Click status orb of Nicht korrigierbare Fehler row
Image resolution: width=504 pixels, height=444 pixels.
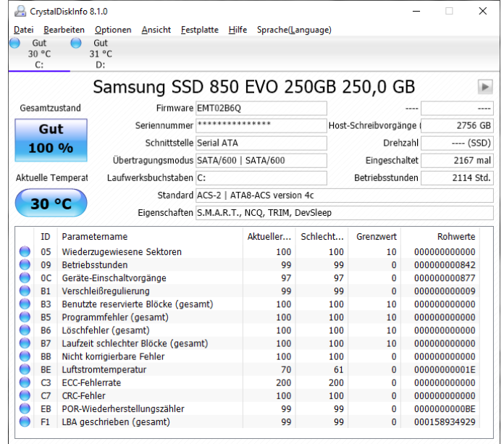25,356
